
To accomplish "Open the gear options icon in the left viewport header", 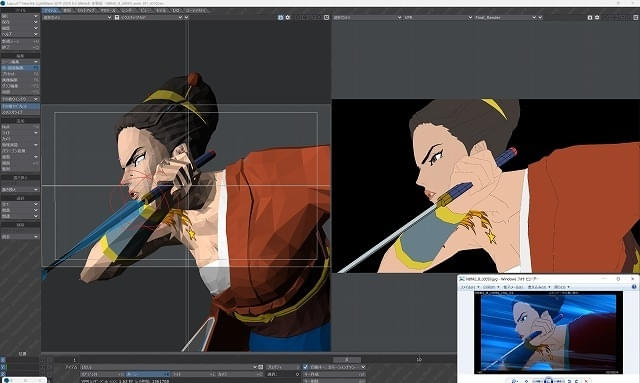I will pos(288,18).
